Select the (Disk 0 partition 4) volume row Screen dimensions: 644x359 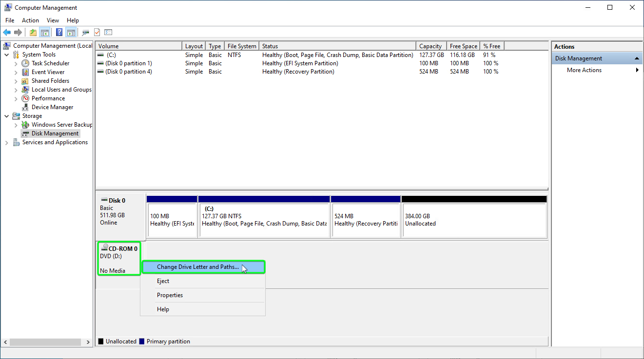[322, 72]
